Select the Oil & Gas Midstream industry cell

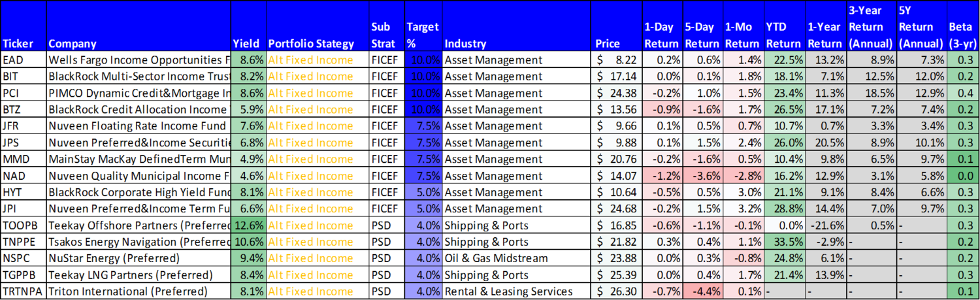pyautogui.click(x=516, y=258)
